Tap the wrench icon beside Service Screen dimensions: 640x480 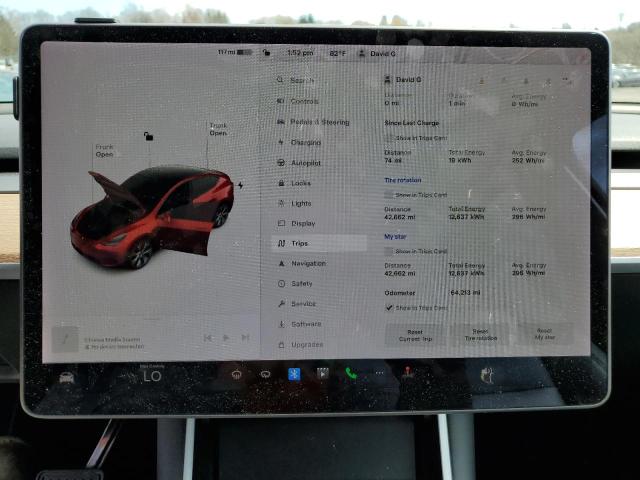pyautogui.click(x=282, y=304)
